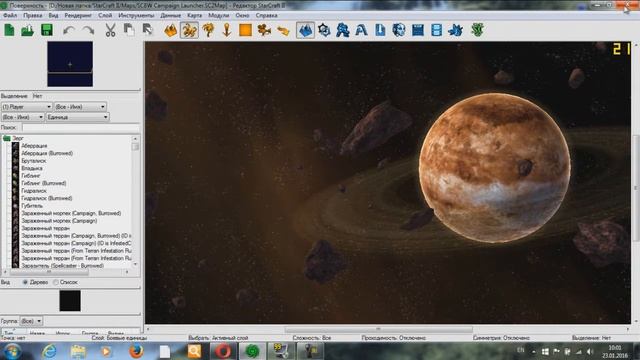
Task: Open the Справка menu
Action: 267,16
